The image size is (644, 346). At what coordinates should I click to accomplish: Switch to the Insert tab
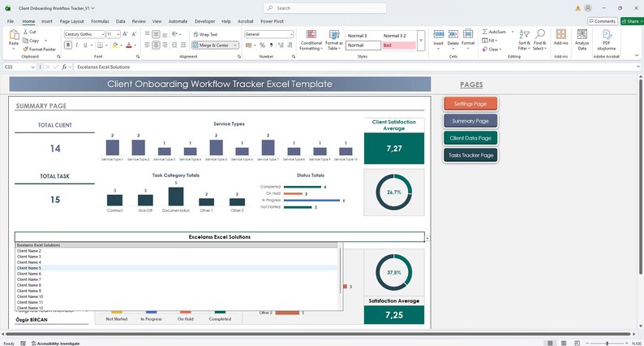[46, 21]
